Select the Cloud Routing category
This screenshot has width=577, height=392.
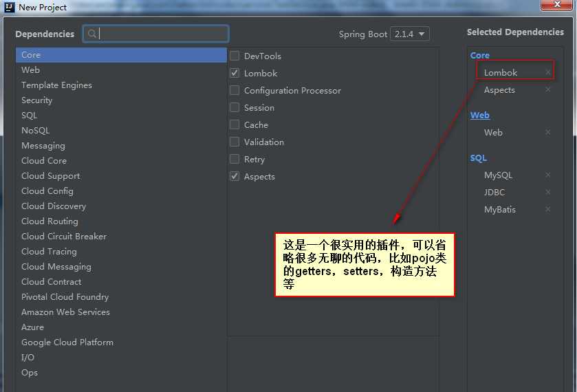coord(121,221)
